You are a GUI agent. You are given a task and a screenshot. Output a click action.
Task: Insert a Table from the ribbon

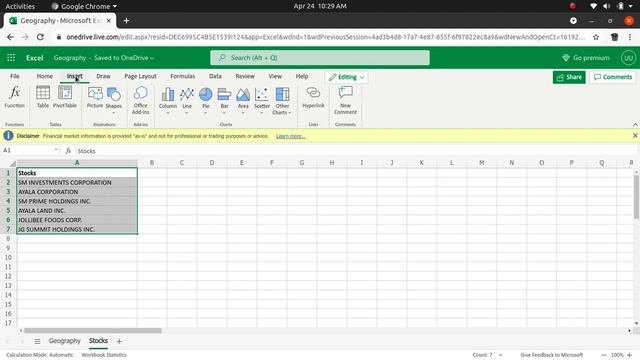(43, 97)
